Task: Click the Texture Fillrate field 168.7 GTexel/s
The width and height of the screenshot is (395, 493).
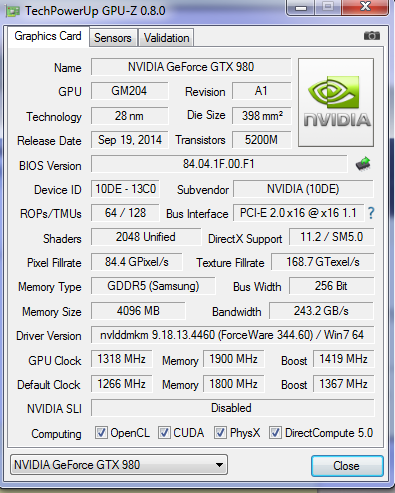Action: [x=323, y=262]
